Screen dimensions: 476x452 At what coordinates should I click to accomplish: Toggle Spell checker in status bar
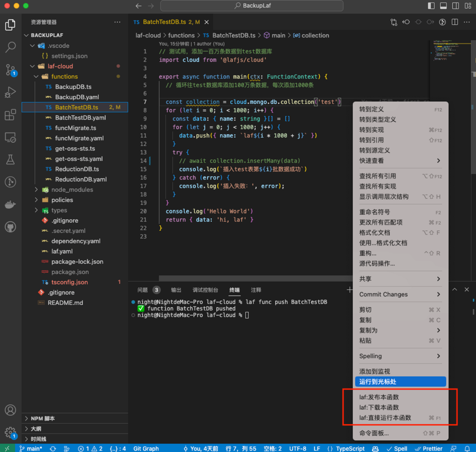(x=397, y=448)
